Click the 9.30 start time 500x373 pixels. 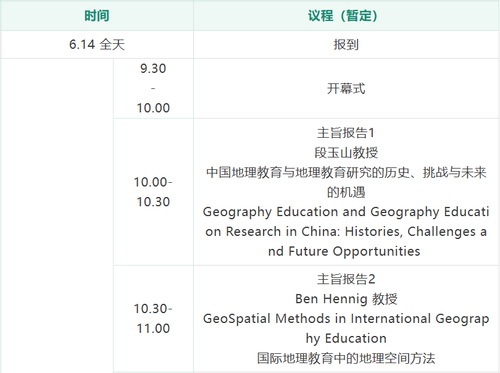pos(153,69)
